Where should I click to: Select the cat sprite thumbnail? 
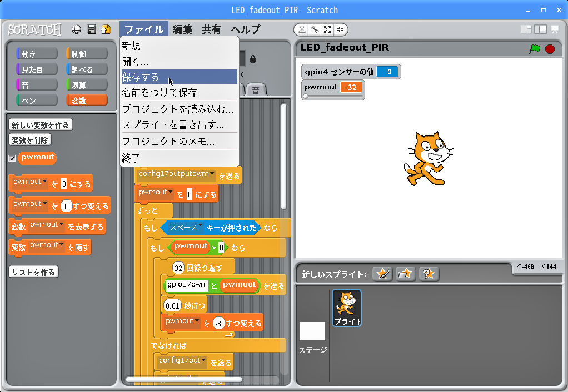coord(347,308)
